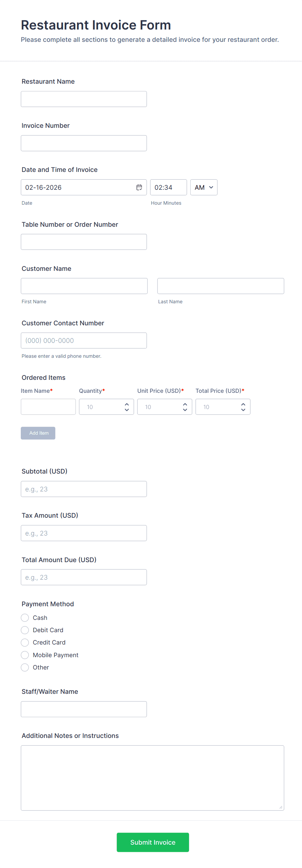Focus the Restaurant Name field
The height and width of the screenshot is (868, 302).
[x=84, y=99]
